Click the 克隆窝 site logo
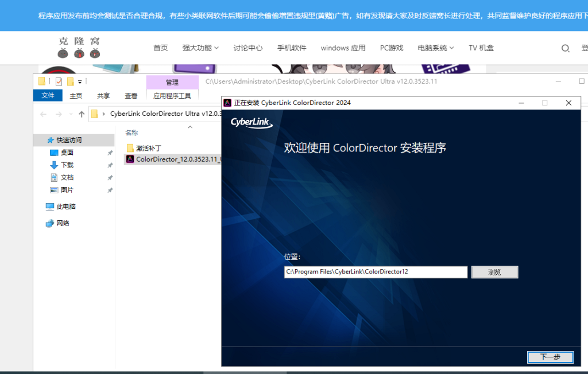Screen dimensions: 588x374 pyautogui.click(x=79, y=47)
